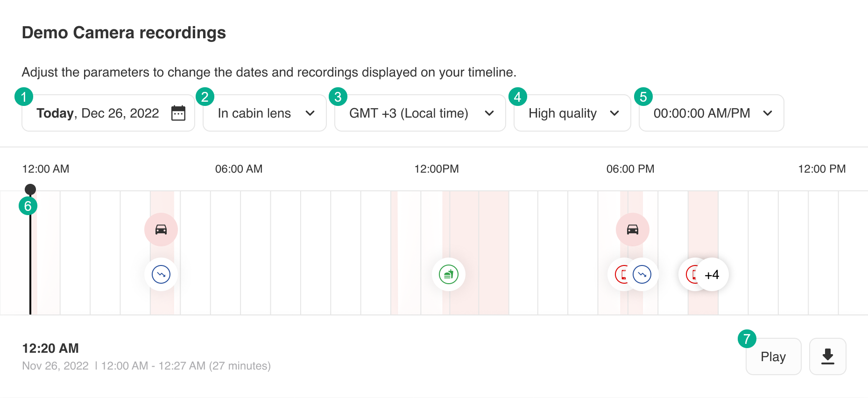Click the calendar icon in date picker
The image size is (868, 398).
point(178,113)
